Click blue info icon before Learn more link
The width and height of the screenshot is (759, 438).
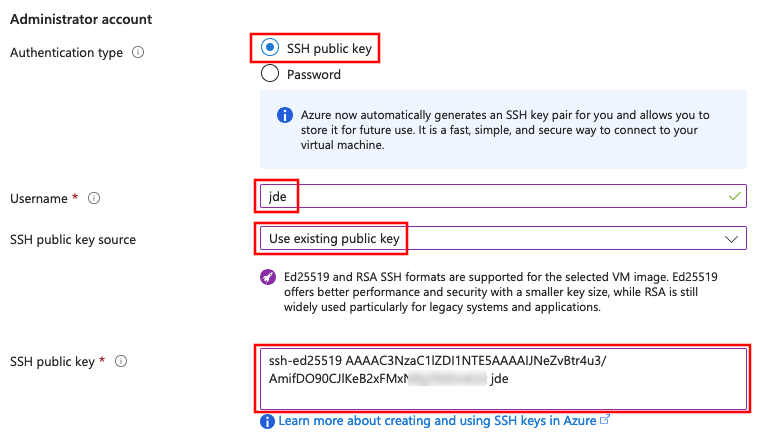[267, 422]
